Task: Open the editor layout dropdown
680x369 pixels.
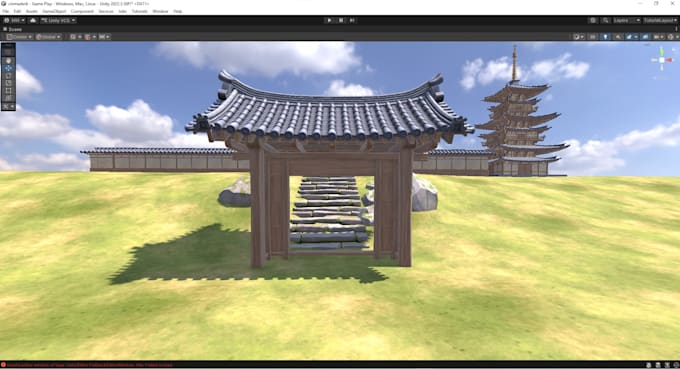Action: pyautogui.click(x=660, y=20)
